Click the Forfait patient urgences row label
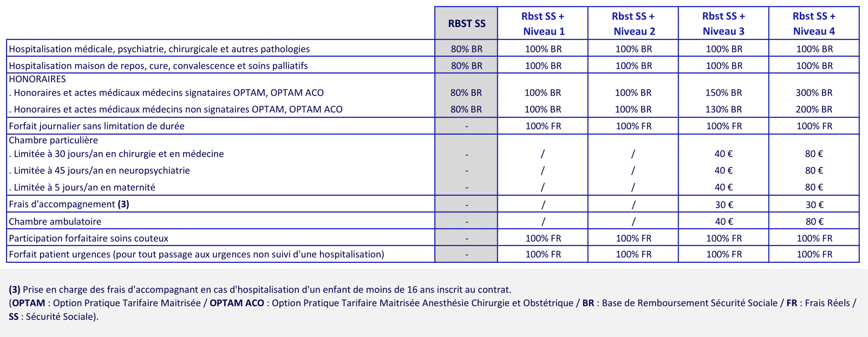Screen dimensions: 868x337 196,254
